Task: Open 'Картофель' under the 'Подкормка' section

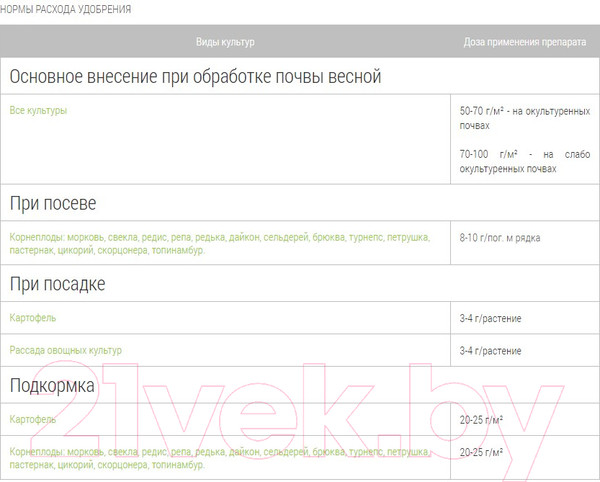Action: click(33, 419)
